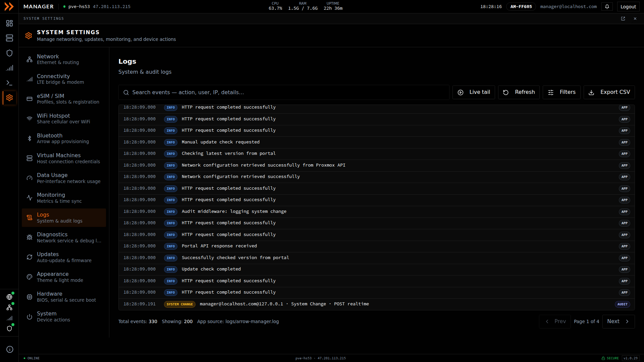644x362 pixels.
Task: Click the power icon beside System
Action: (x=30, y=316)
